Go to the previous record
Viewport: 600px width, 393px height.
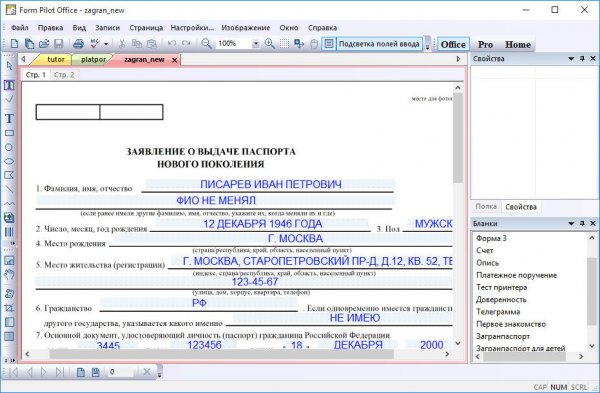(30, 372)
